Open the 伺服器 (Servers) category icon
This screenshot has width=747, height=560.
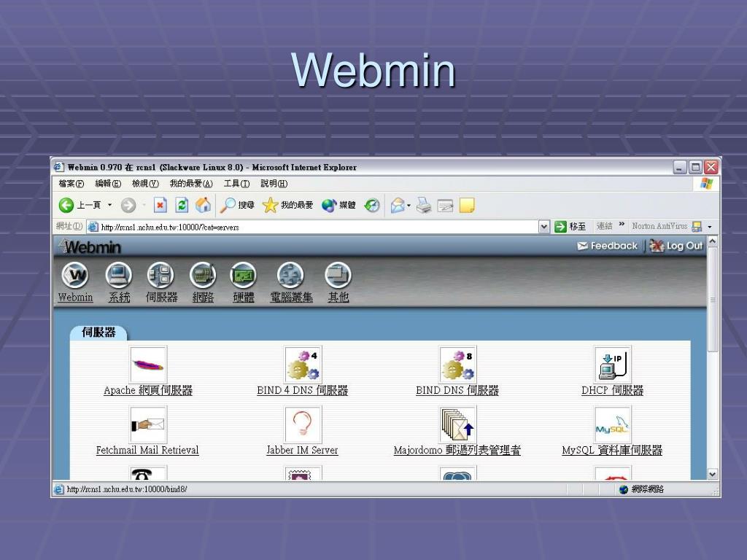point(160,275)
